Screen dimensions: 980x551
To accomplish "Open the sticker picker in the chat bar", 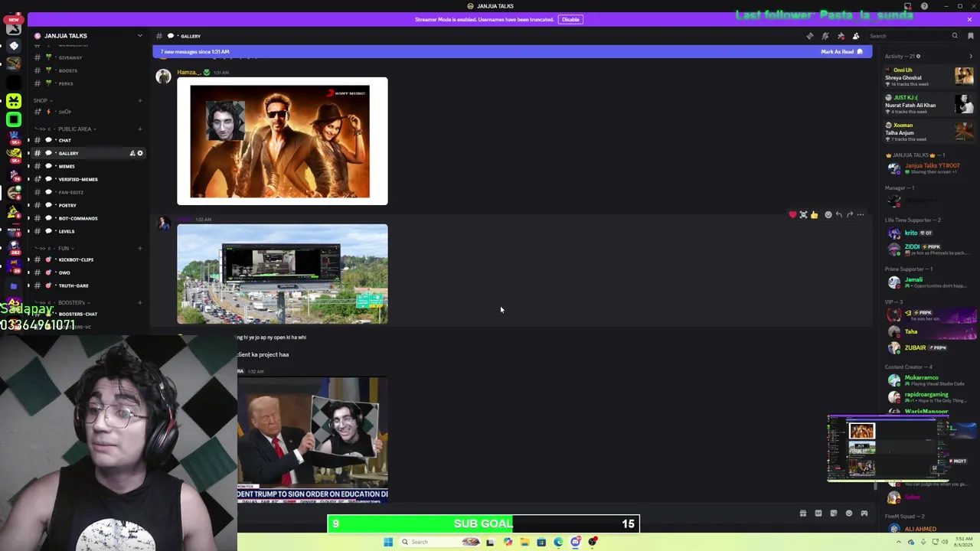I will click(834, 514).
